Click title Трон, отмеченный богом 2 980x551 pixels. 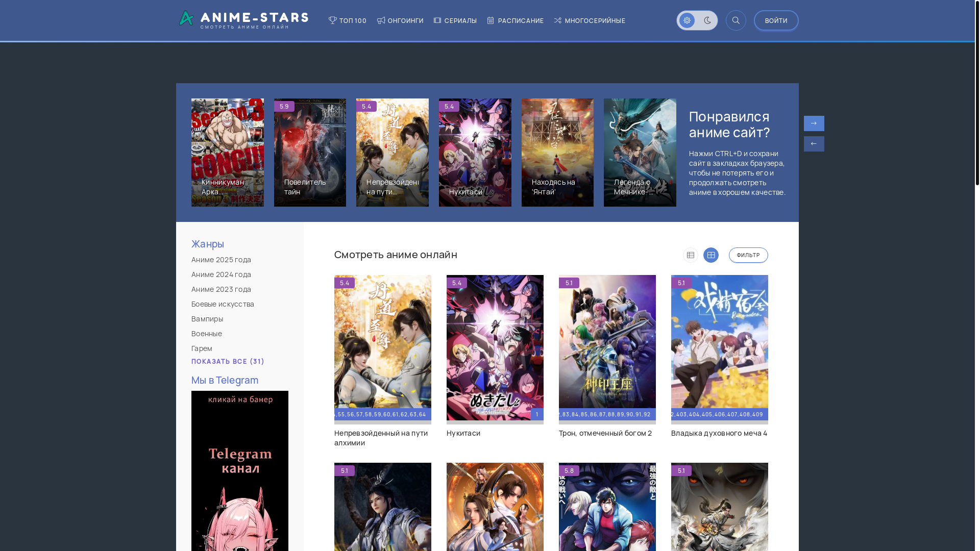605,433
